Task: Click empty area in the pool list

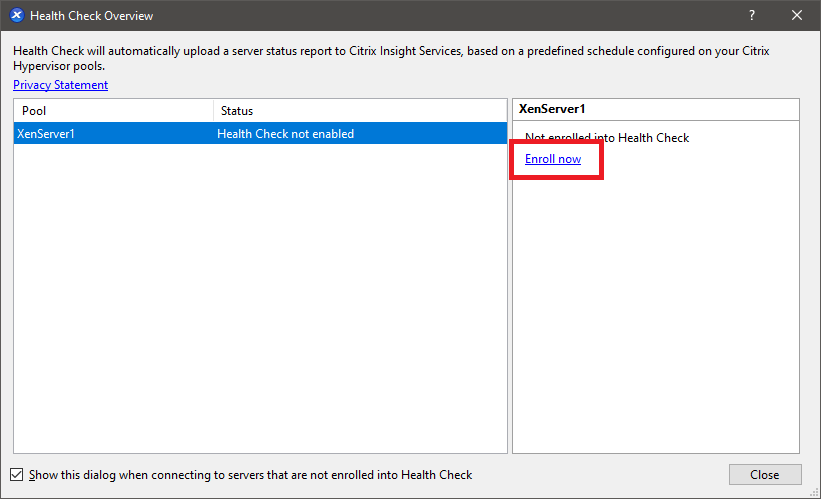Action: [260, 300]
